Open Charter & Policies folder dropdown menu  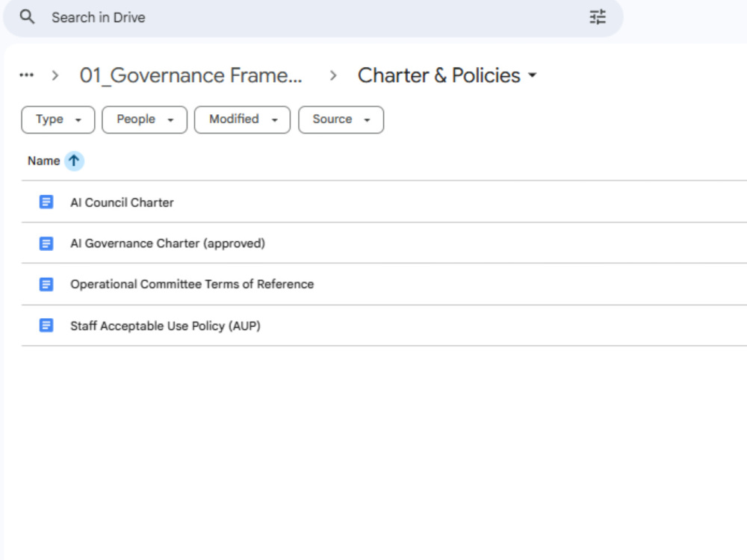(447, 75)
